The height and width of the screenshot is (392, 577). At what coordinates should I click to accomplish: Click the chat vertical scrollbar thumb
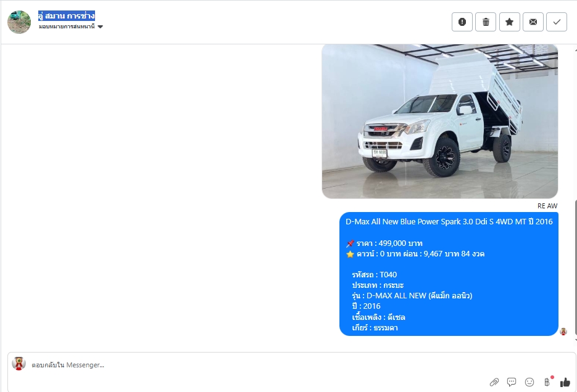575,268
